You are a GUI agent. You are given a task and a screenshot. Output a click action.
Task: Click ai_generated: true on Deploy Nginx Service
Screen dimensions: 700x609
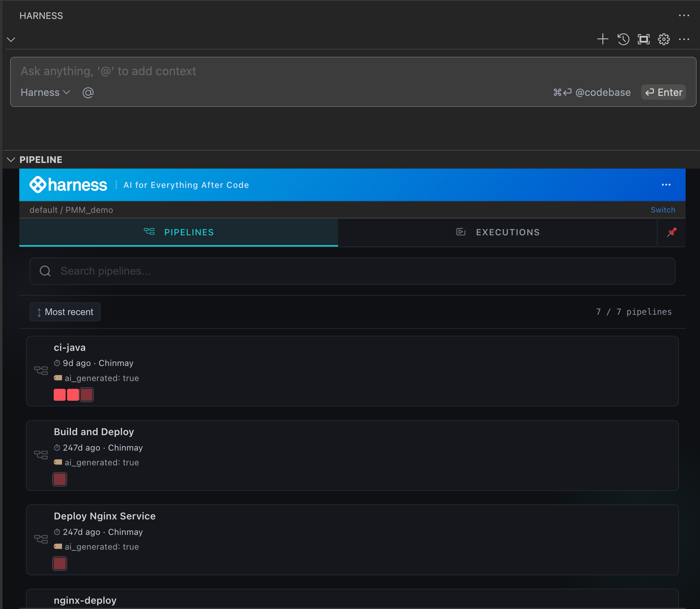click(102, 546)
